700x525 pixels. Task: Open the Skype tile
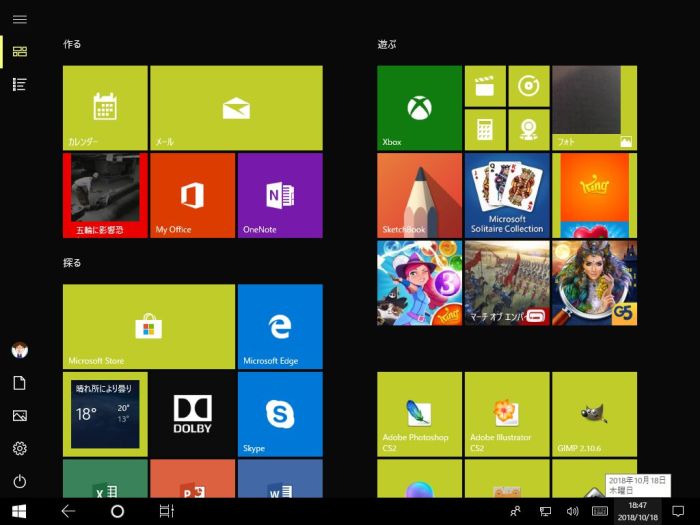coord(279,413)
